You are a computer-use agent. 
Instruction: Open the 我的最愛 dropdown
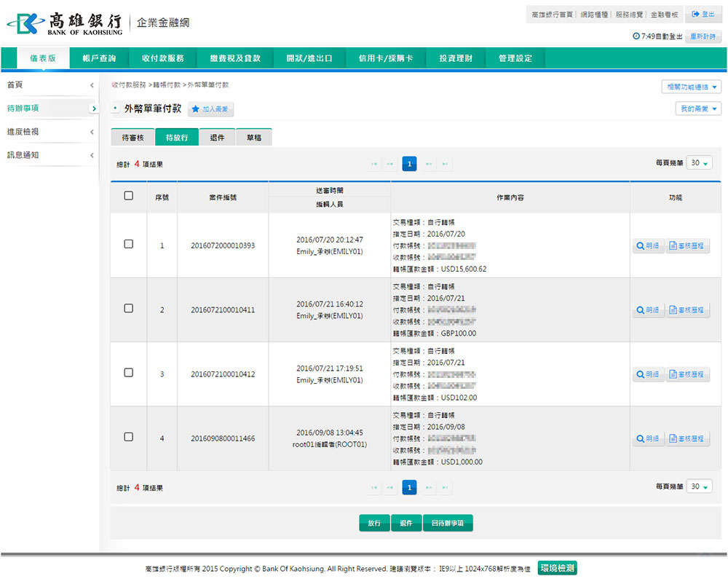coord(698,108)
